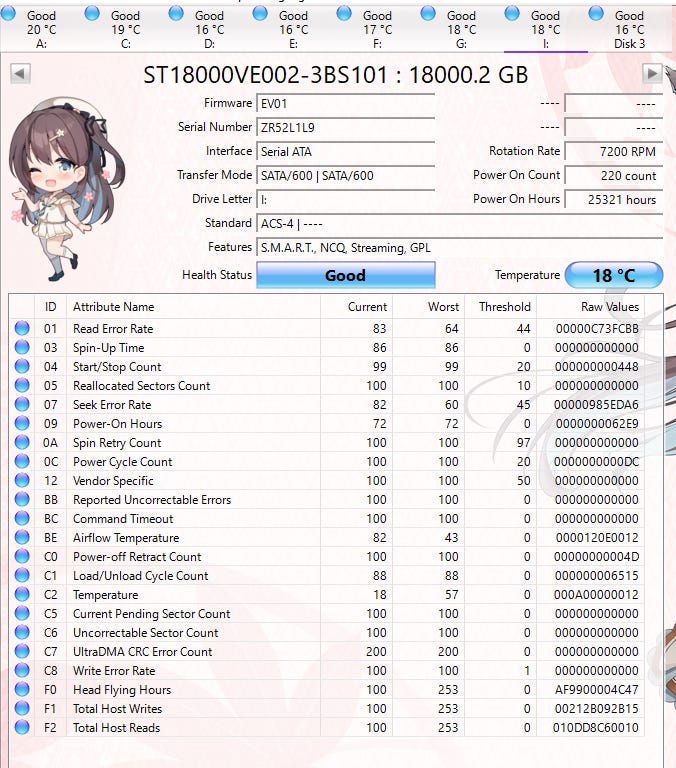Screen dimensions: 676x768
Task: Click status icon for Reported Uncorrectable Errors
Action: point(22,499)
